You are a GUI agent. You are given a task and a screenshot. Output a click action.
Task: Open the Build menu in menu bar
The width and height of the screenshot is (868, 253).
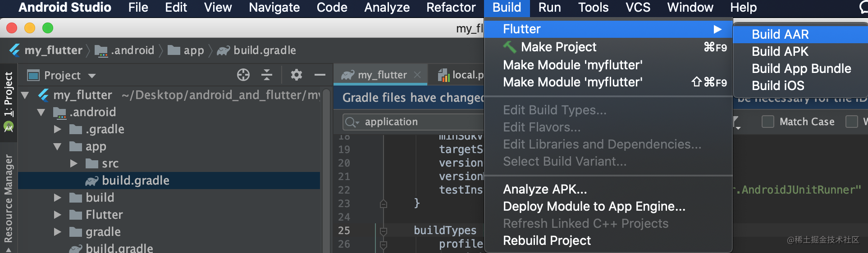tap(507, 8)
